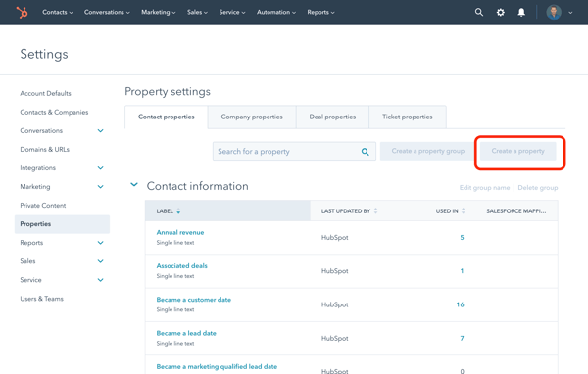Image resolution: width=588 pixels, height=374 pixels.
Task: Click the magnifier icon in property search
Action: point(365,152)
